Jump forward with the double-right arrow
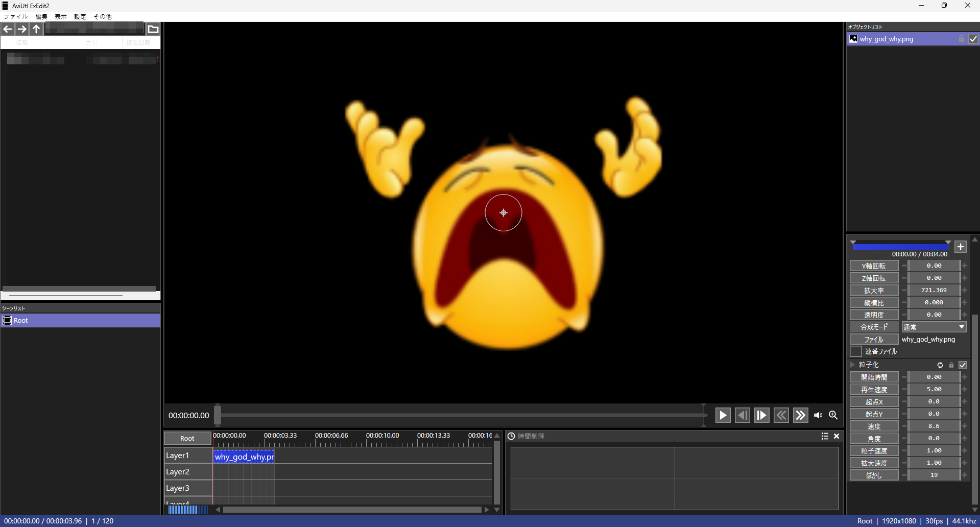This screenshot has height=527, width=980. [800, 415]
